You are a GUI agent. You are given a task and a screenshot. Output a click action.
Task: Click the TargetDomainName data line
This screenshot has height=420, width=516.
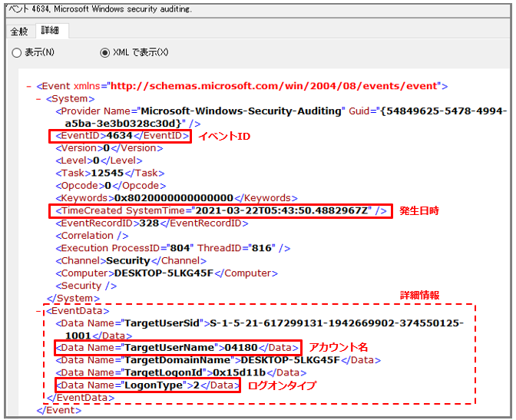tap(218, 360)
